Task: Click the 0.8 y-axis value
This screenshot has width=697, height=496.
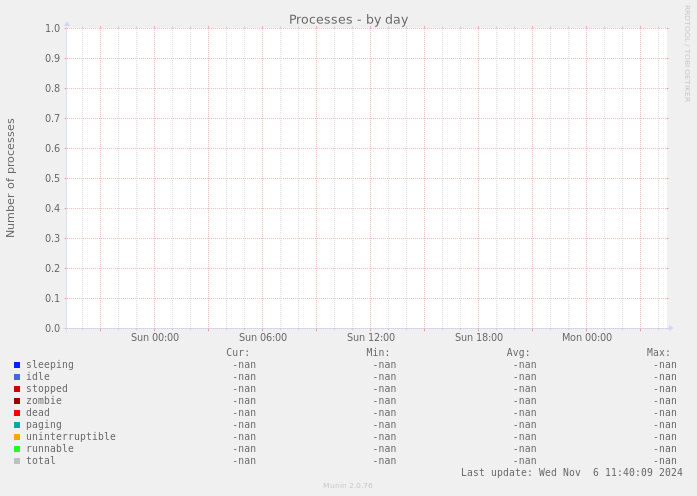Action: click(x=52, y=88)
